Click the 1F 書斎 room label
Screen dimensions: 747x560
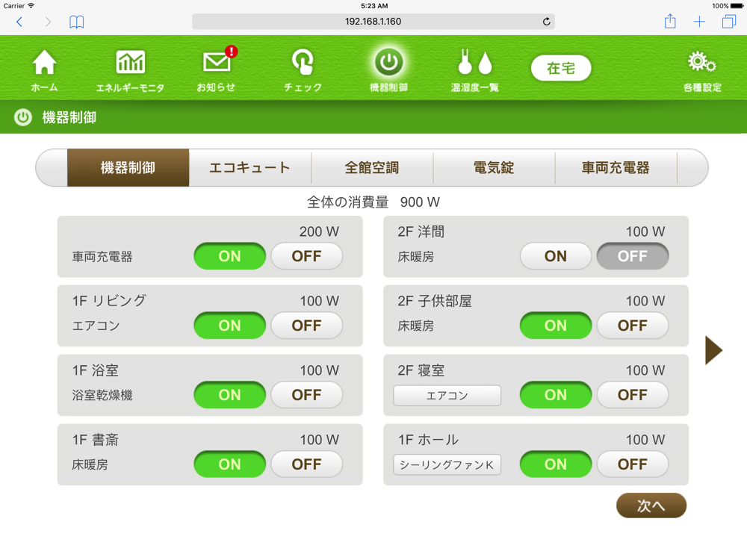pyautogui.click(x=96, y=440)
